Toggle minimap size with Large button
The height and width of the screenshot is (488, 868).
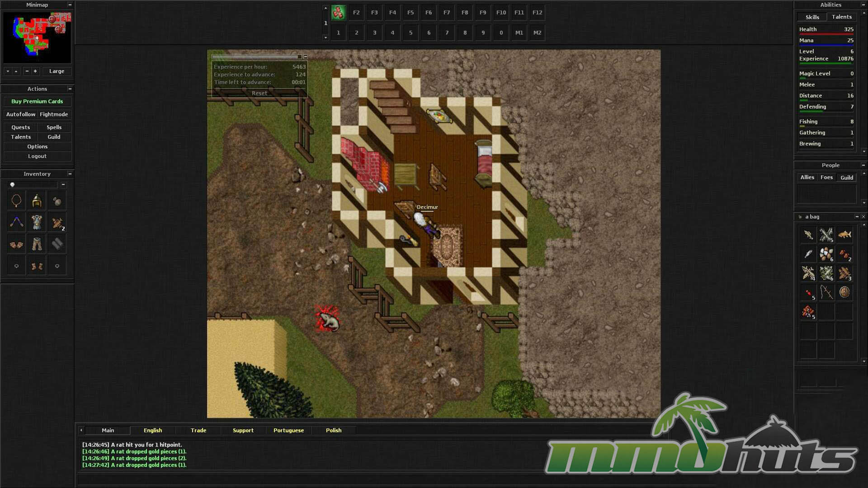click(x=57, y=71)
